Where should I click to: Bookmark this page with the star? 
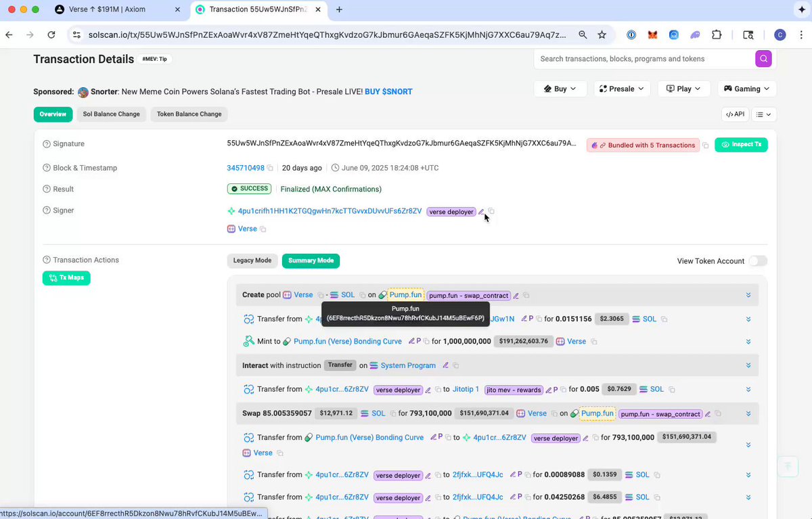pos(602,35)
